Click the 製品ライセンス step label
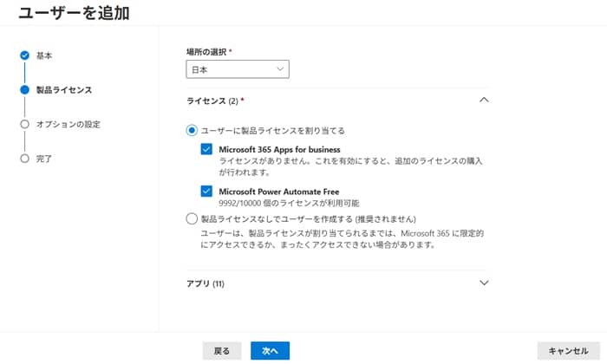The height and width of the screenshot is (364, 607). coord(64,89)
